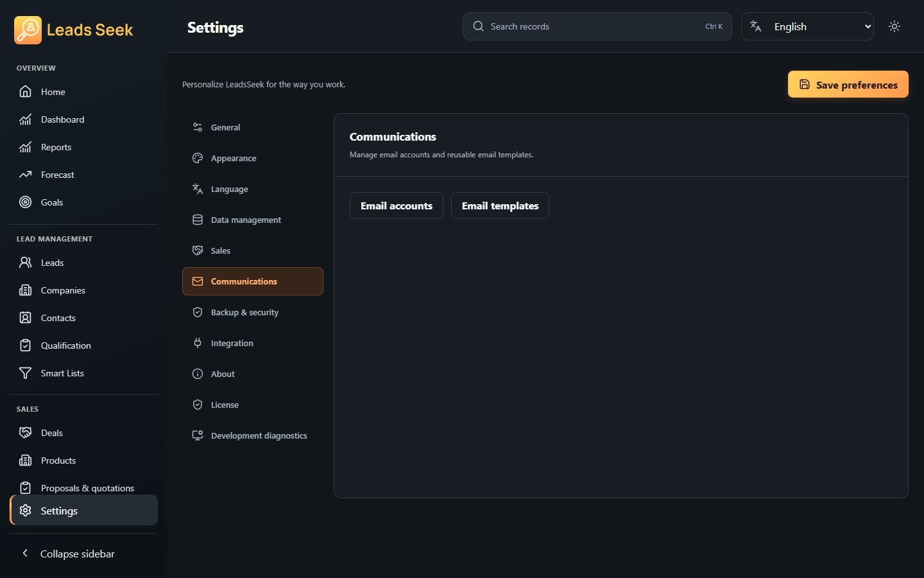Navigate to Products in sidebar
The width and height of the screenshot is (924, 578).
click(x=83, y=460)
